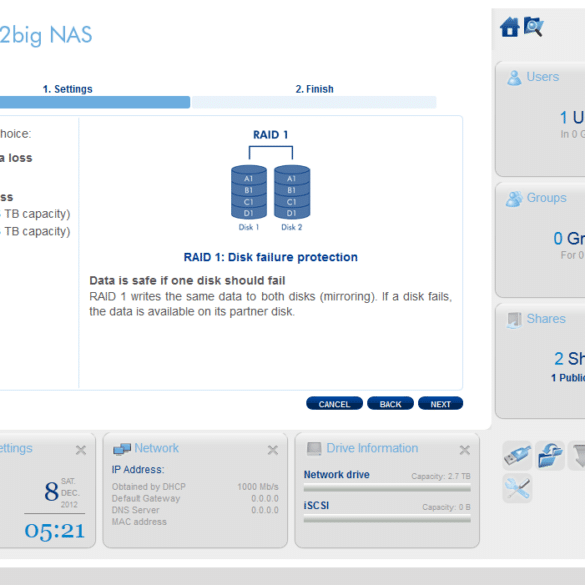The height and width of the screenshot is (585, 585).
Task: Open the wrench and screwdriver support icon
Action: (x=517, y=488)
